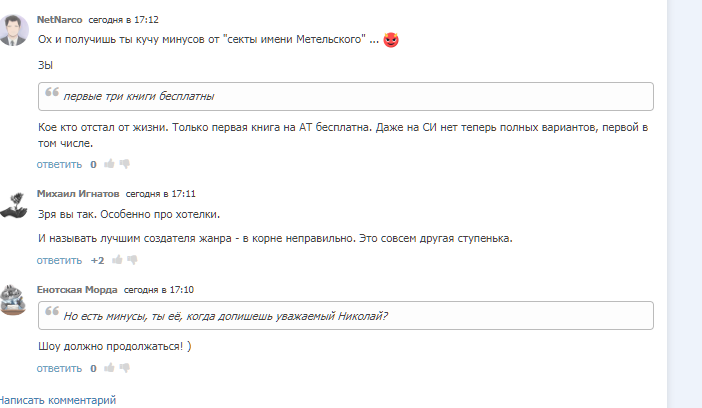Open the Написать комментарий link
Viewport: 702px width, 408px height.
(58, 400)
